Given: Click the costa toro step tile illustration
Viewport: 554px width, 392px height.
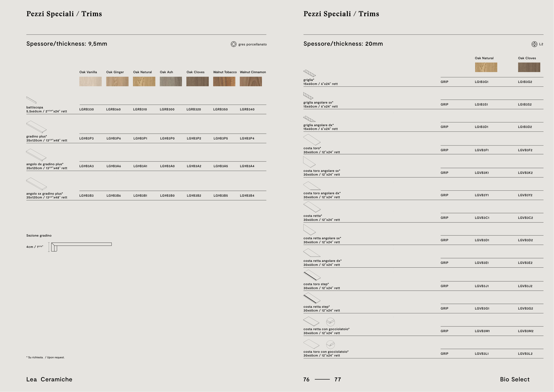Looking at the screenshot, I should click(x=312, y=275).
